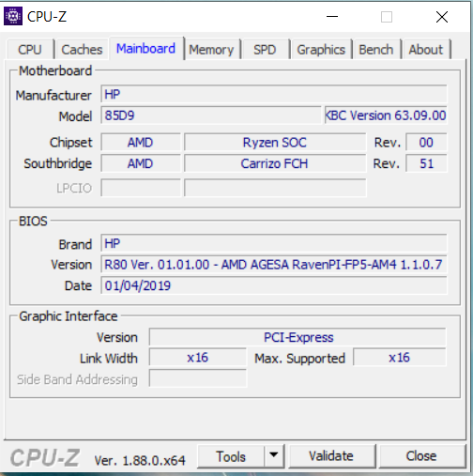Screen dimensions: 473x476
Task: Click the Ryzen SOC chipset field
Action: click(275, 143)
